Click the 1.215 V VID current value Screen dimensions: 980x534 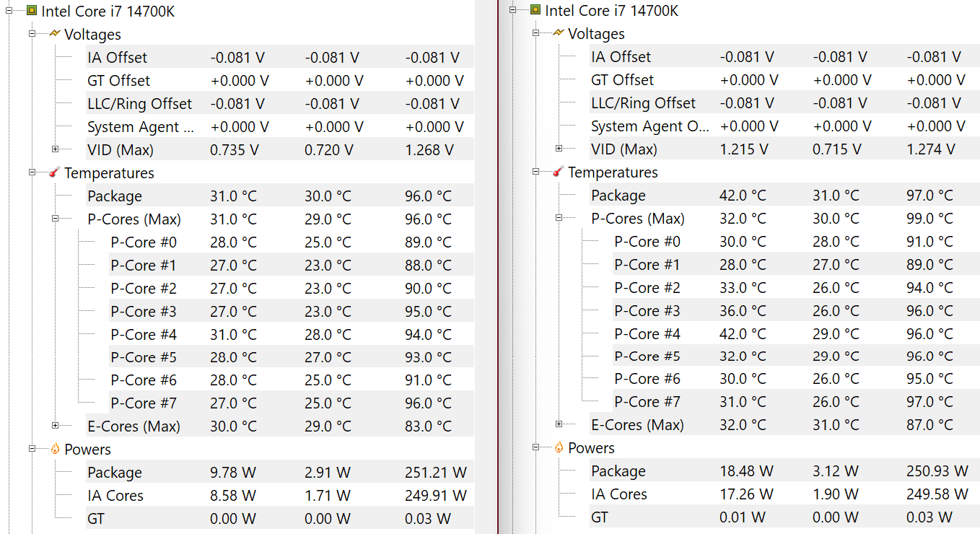744,149
